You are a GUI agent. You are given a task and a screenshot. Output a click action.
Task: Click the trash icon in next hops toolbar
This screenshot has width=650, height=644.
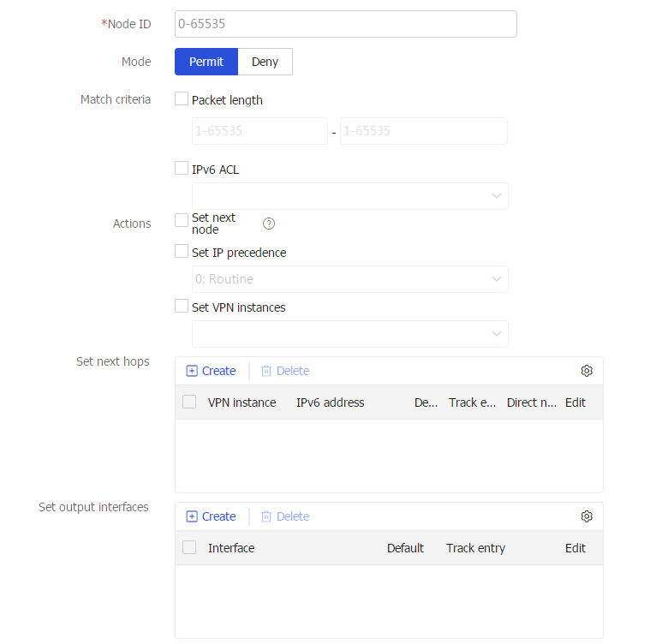(266, 371)
